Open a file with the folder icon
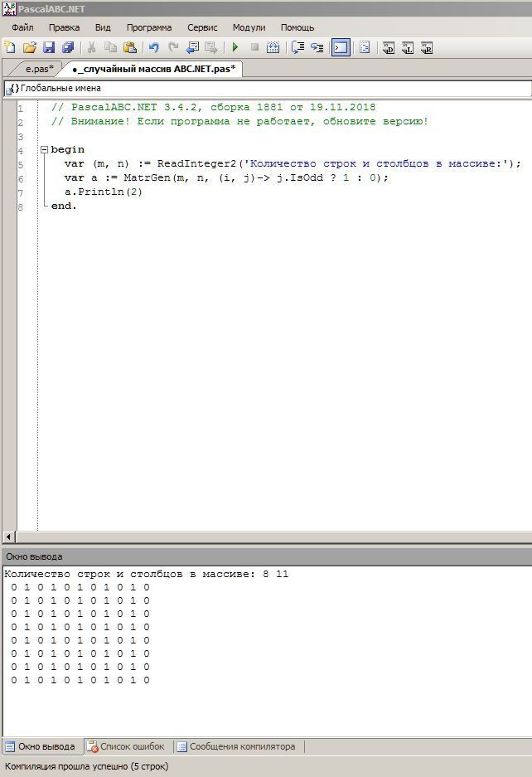The width and height of the screenshot is (532, 777). click(29, 47)
